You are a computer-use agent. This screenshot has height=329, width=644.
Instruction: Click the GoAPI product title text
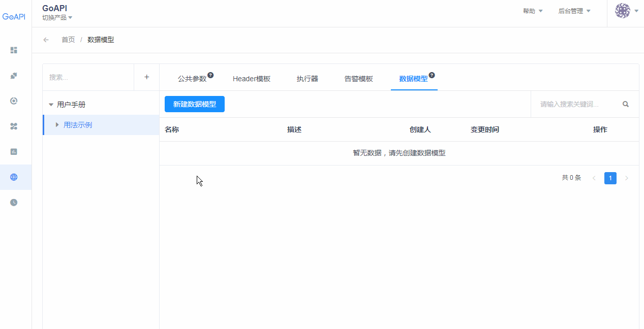pyautogui.click(x=55, y=8)
